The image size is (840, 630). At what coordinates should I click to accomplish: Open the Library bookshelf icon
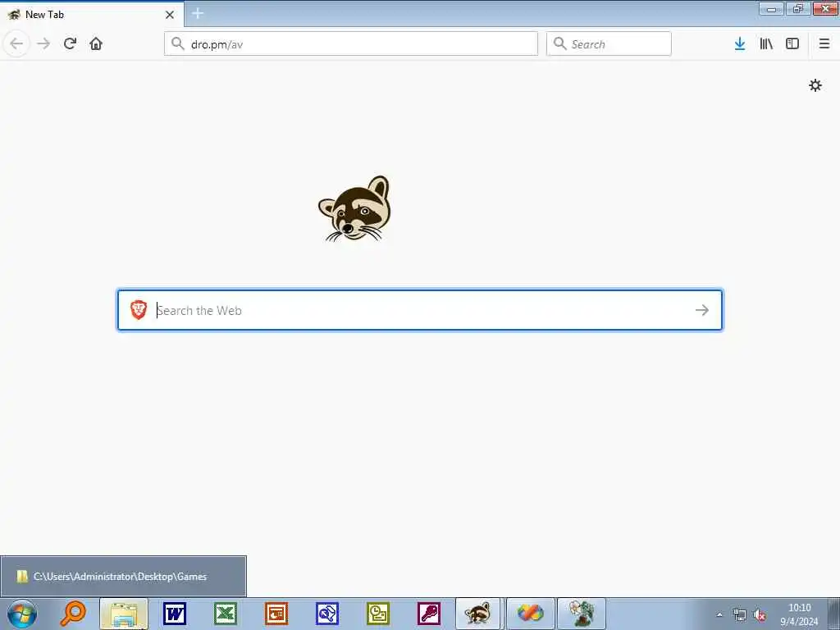(766, 44)
